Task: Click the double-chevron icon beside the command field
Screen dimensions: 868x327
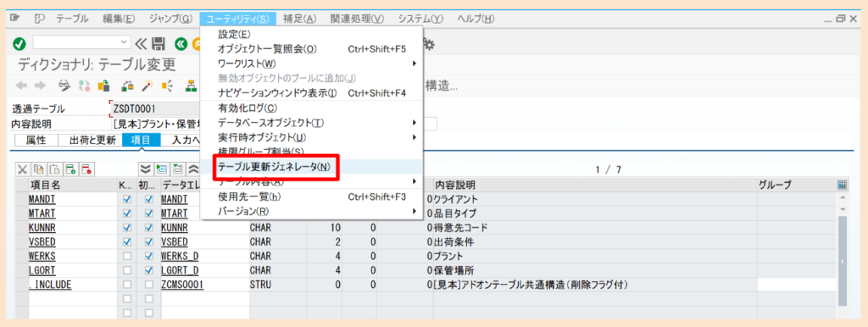Action: pyautogui.click(x=142, y=43)
